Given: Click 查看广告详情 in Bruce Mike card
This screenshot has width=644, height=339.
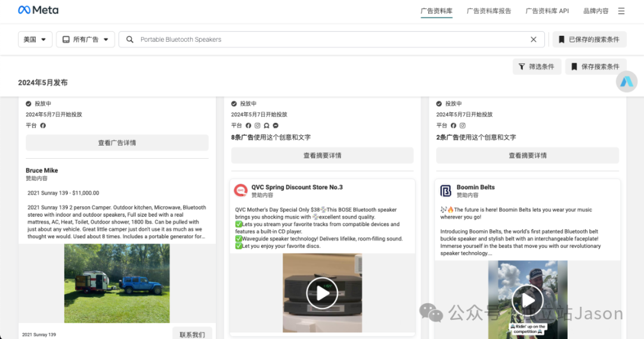Looking at the screenshot, I should click(x=117, y=143).
